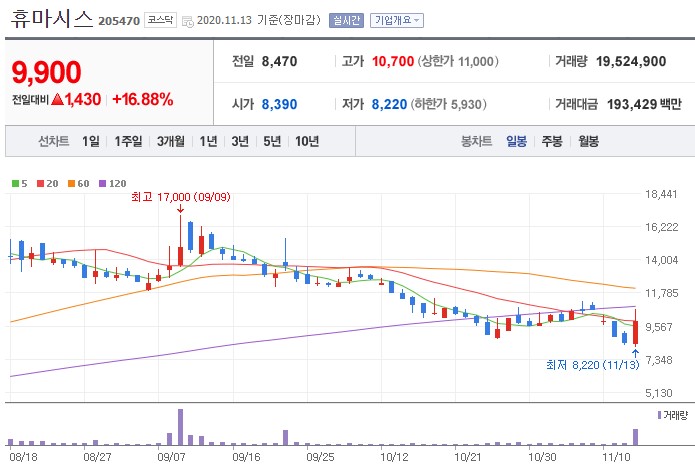Click the 11,785 price axis label

click(661, 293)
